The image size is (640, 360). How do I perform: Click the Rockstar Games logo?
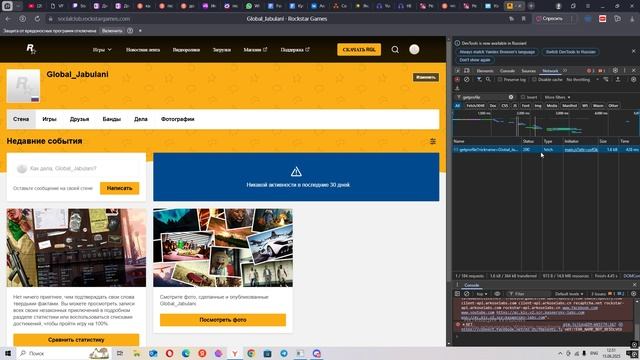[x=31, y=49]
